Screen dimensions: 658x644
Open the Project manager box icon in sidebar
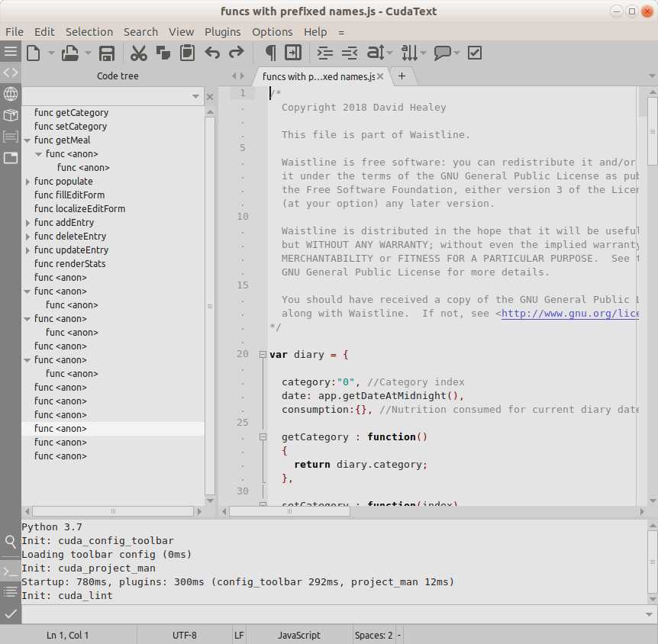click(11, 115)
